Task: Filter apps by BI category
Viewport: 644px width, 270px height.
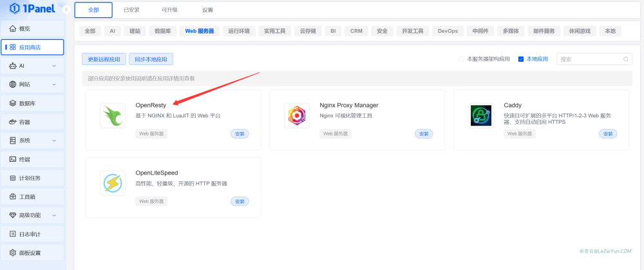Action: 333,31
